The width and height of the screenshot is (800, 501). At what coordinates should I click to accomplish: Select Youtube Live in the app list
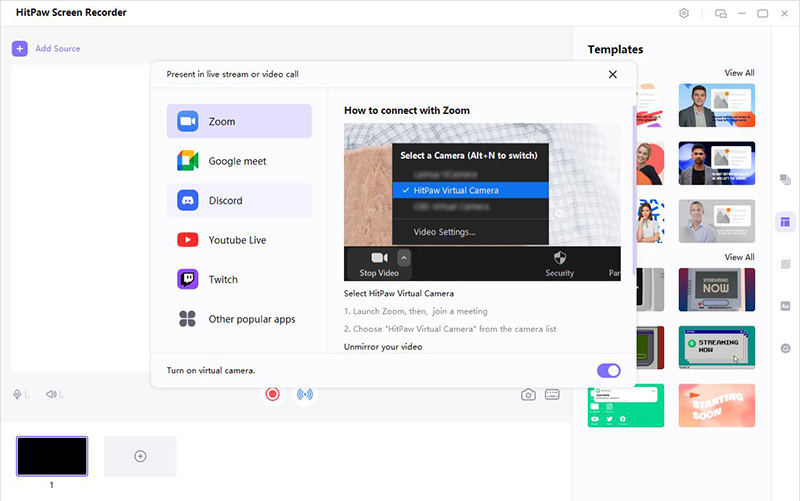tap(239, 240)
